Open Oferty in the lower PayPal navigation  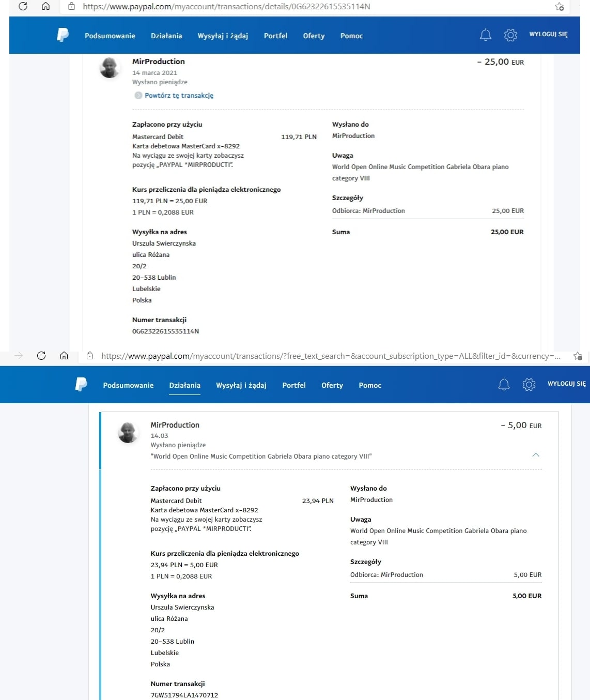pyautogui.click(x=332, y=385)
